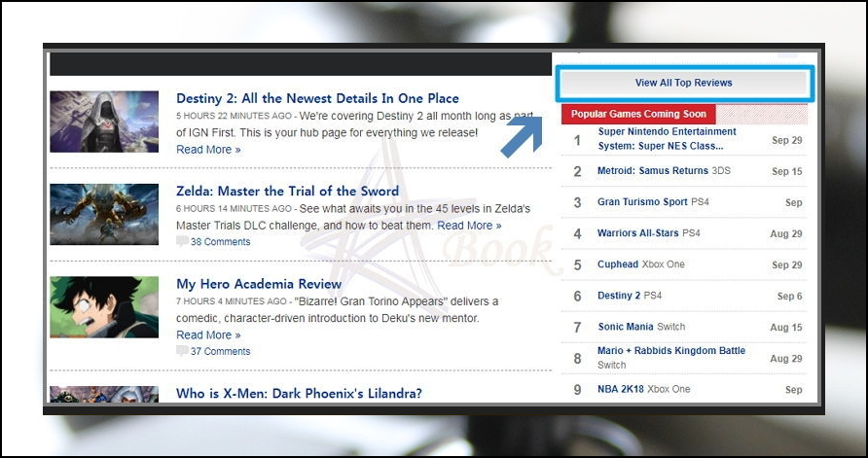Open Zelda: Master the Trial of the Sword
This screenshot has height=458, width=868.
(287, 192)
